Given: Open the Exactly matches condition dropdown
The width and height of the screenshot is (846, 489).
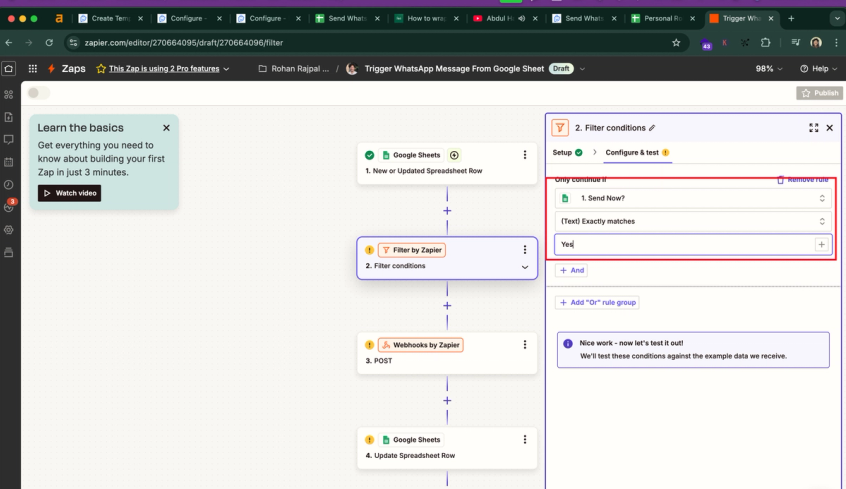Looking at the screenshot, I should 693,221.
